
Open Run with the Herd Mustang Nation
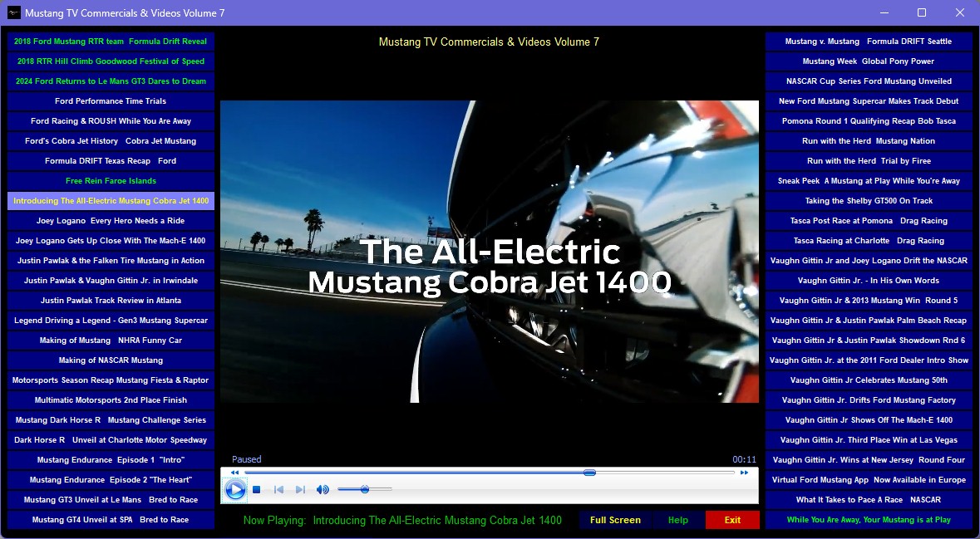(869, 141)
